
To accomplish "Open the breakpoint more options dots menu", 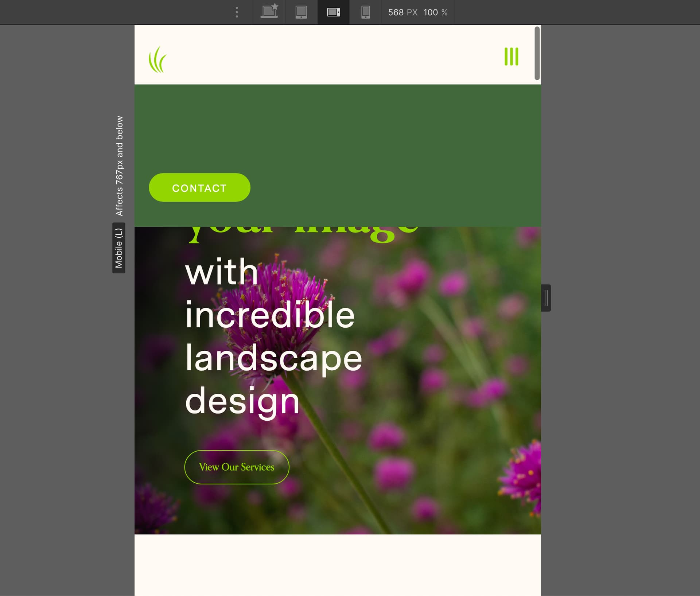I will pos(237,12).
